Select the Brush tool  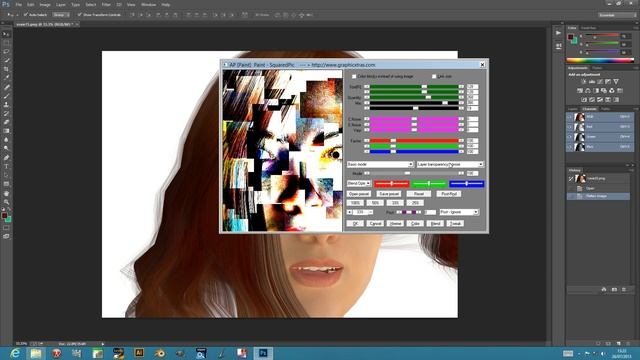[x=6, y=96]
